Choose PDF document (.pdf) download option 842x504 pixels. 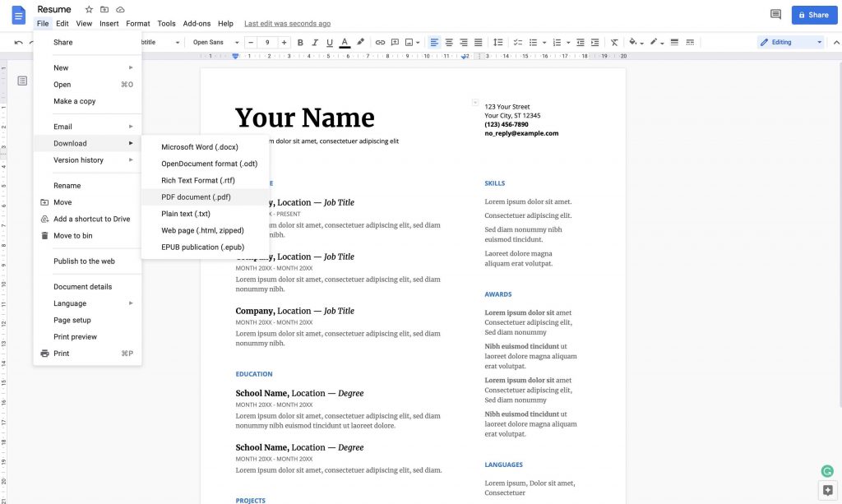[x=196, y=197]
